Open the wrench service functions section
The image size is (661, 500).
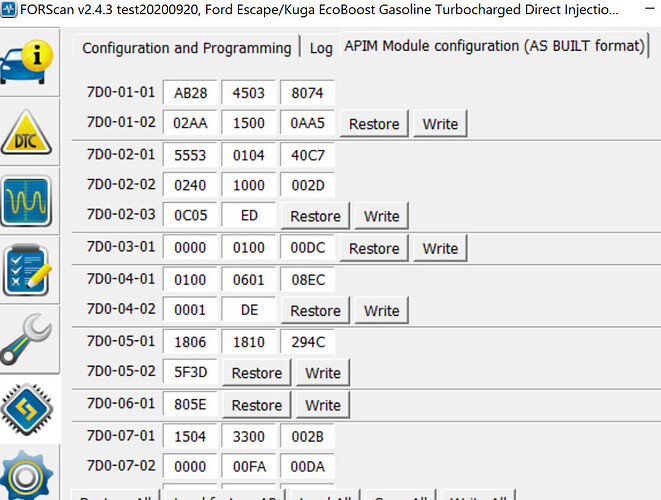point(26,339)
